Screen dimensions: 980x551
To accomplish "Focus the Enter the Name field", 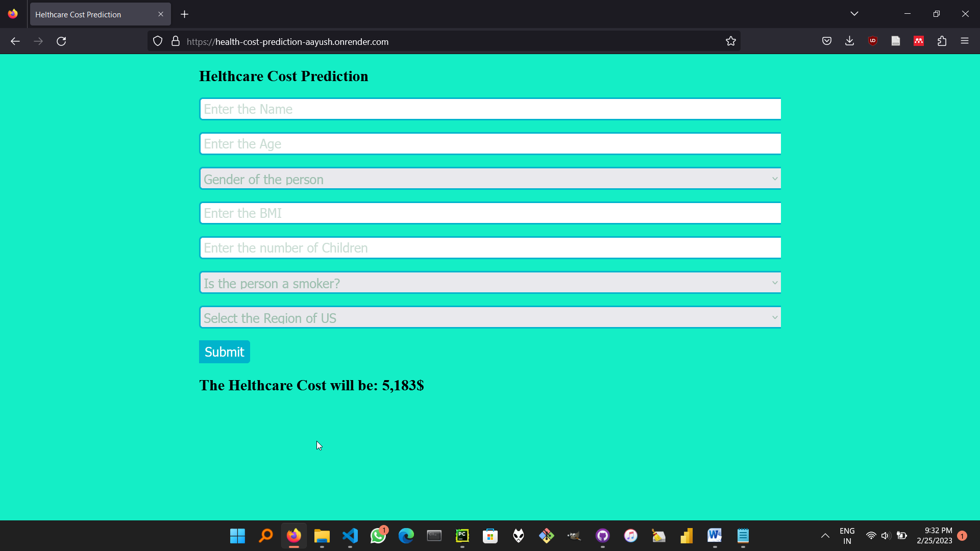I will tap(490, 109).
